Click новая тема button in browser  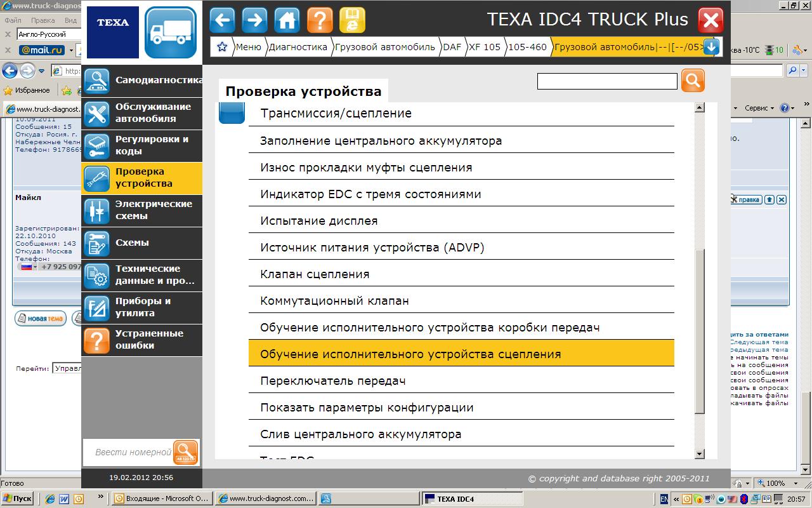41,318
